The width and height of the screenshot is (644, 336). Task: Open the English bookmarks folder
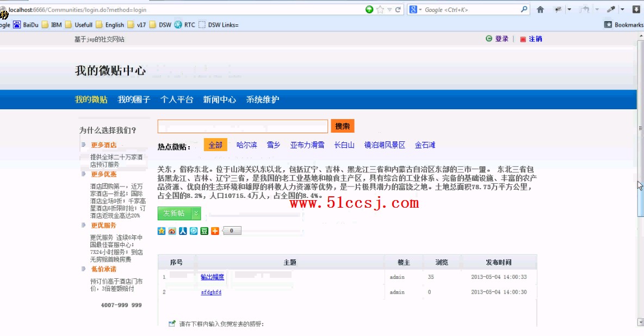110,24
